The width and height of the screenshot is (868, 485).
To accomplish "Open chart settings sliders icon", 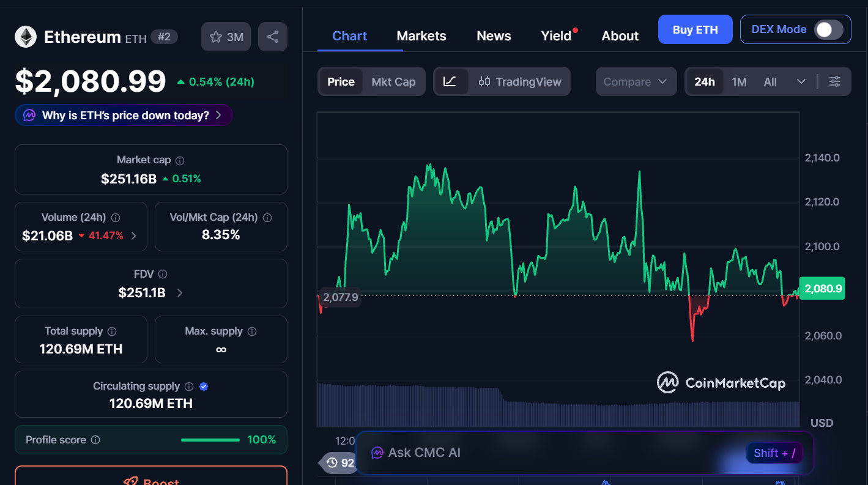I will pyautogui.click(x=835, y=81).
